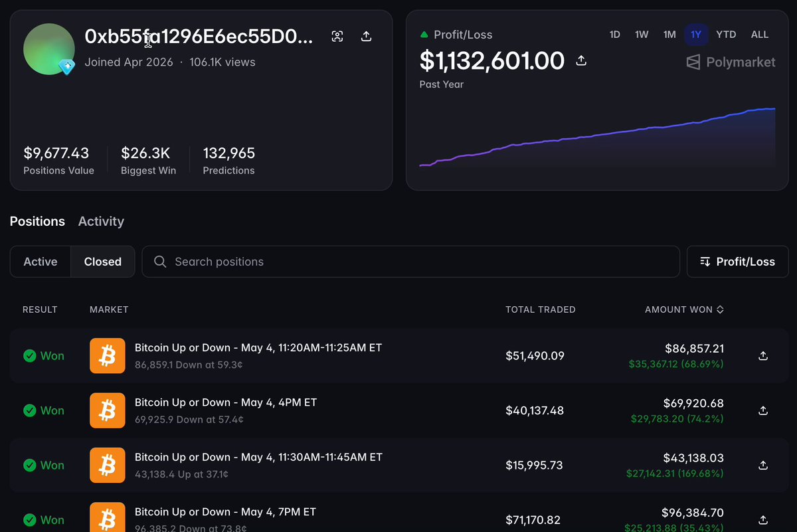Click the magnifier icon in the search bar
Viewport: 797px width, 532px height.
[160, 262]
